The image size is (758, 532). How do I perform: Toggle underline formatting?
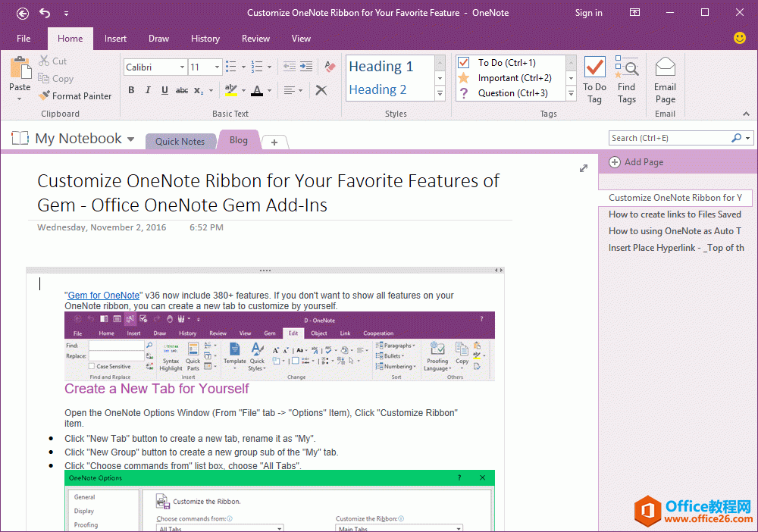coord(164,90)
